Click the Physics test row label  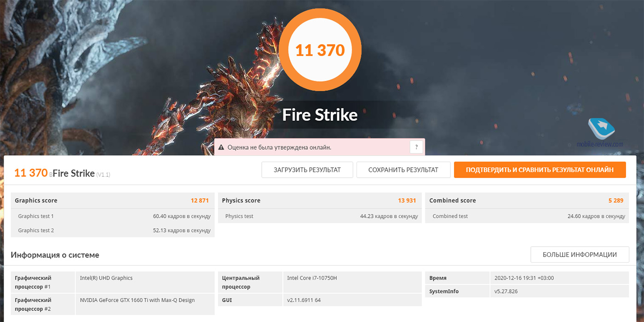coord(239,216)
